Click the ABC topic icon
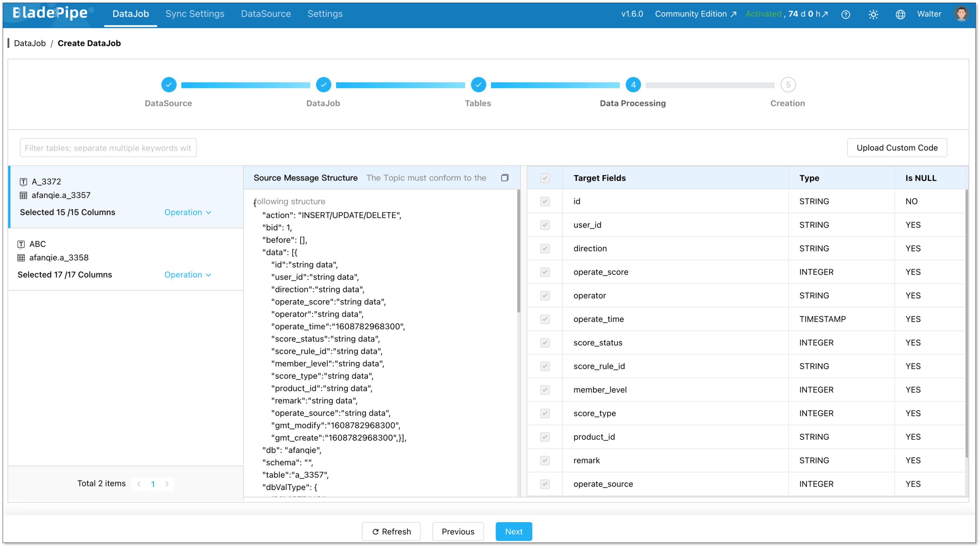Screen dimensions: 980x547 [21, 244]
